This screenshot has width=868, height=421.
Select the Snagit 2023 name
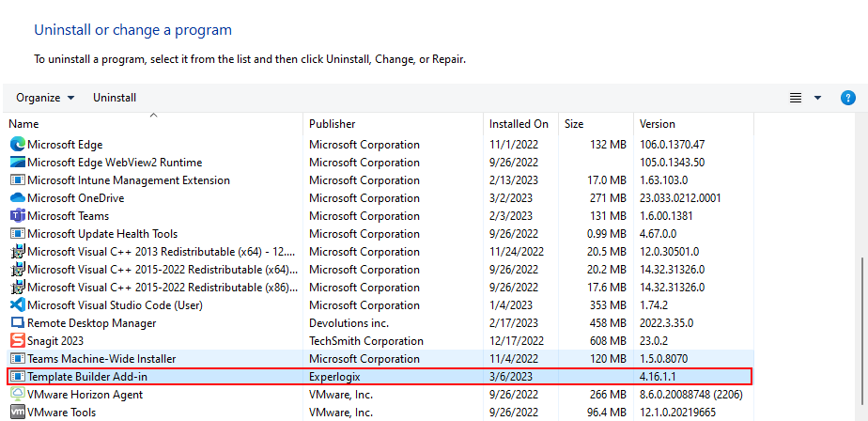(x=55, y=341)
